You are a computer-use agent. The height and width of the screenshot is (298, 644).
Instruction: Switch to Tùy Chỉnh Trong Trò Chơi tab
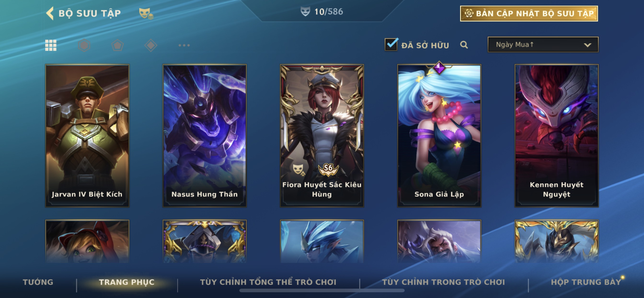[x=443, y=282]
